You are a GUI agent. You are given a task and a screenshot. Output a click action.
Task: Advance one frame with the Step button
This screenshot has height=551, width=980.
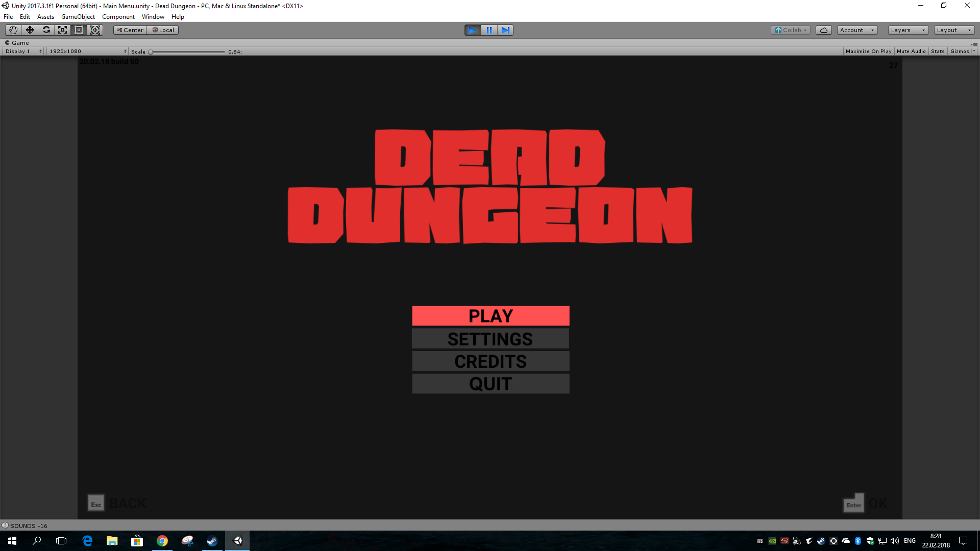click(x=505, y=30)
